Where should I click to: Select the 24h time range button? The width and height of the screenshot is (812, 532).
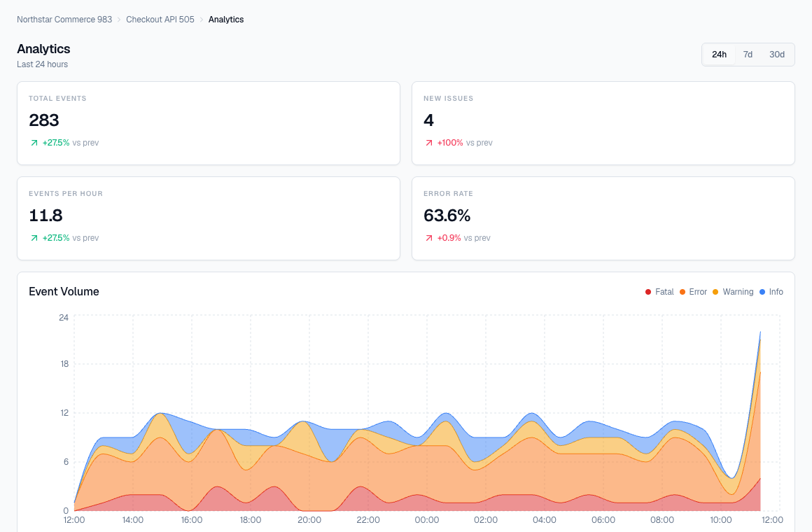click(x=719, y=54)
